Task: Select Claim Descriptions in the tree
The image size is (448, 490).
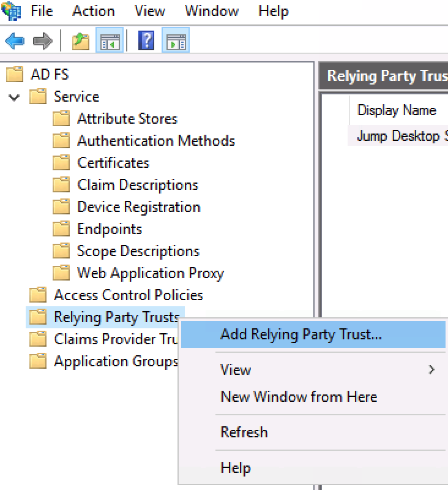Action: tap(138, 185)
